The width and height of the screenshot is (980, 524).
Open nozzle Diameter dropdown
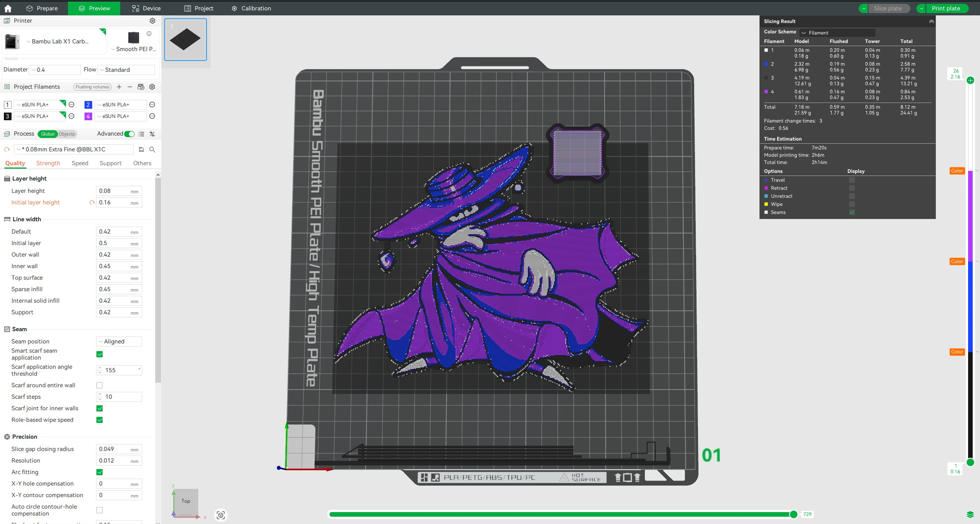pyautogui.click(x=55, y=70)
